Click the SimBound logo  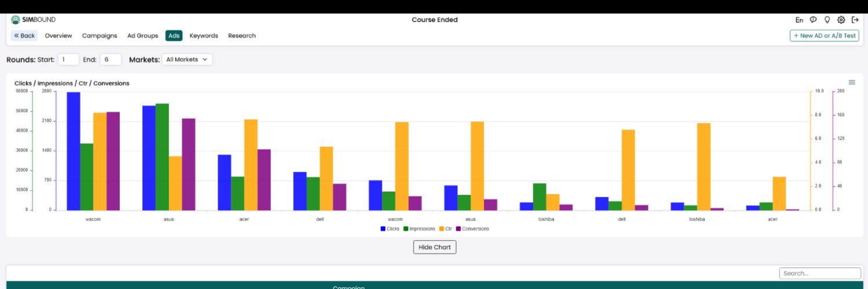tap(33, 20)
